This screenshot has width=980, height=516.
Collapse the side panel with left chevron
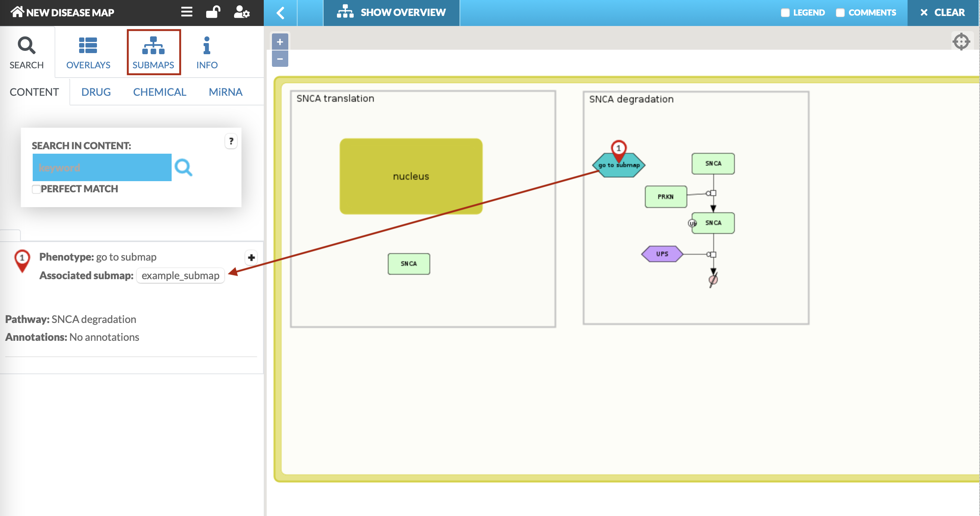pyautogui.click(x=280, y=13)
